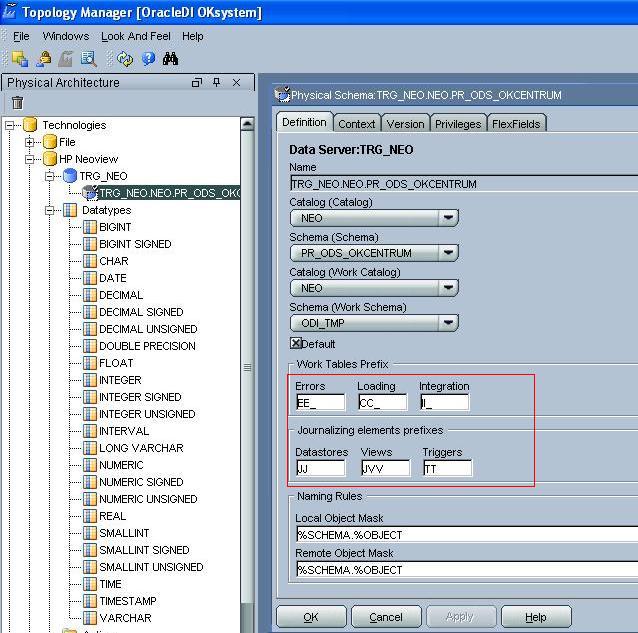Viewport: 638px width, 633px height.
Task: Click the Views journalizing prefix field
Action: pos(386,468)
